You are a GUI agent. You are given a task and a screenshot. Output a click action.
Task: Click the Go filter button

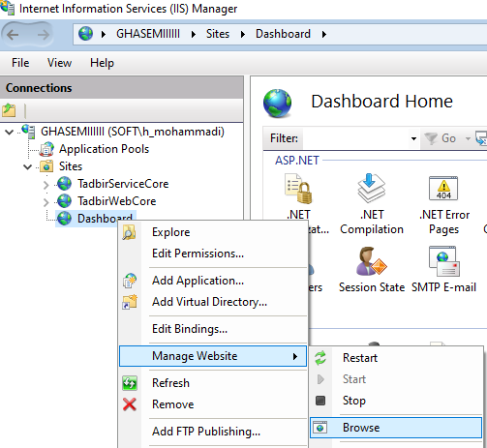click(x=441, y=138)
